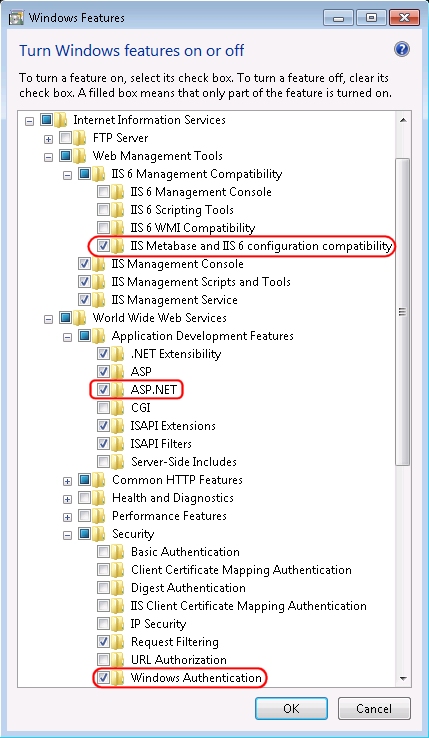Click the blue help question mark icon
Image resolution: width=429 pixels, height=738 pixels.
click(401, 49)
